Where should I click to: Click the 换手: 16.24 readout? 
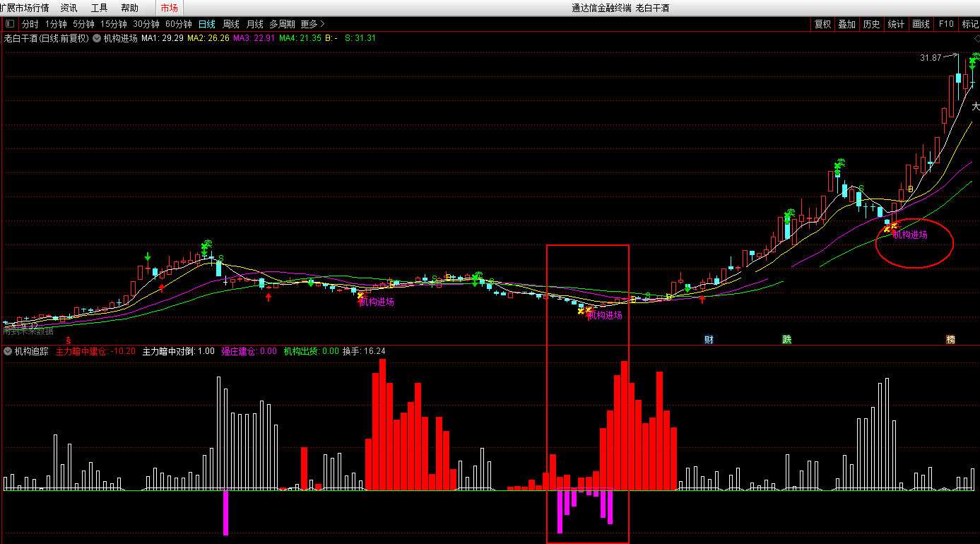point(364,351)
